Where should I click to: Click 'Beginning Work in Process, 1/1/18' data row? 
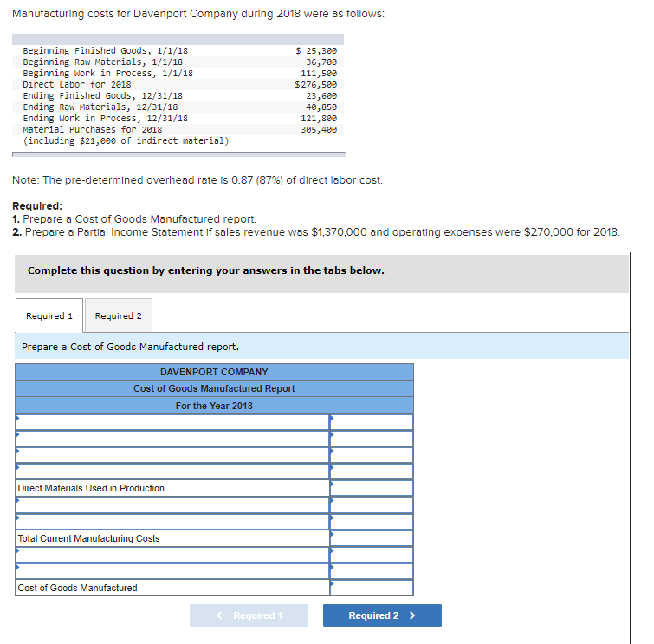click(178, 73)
